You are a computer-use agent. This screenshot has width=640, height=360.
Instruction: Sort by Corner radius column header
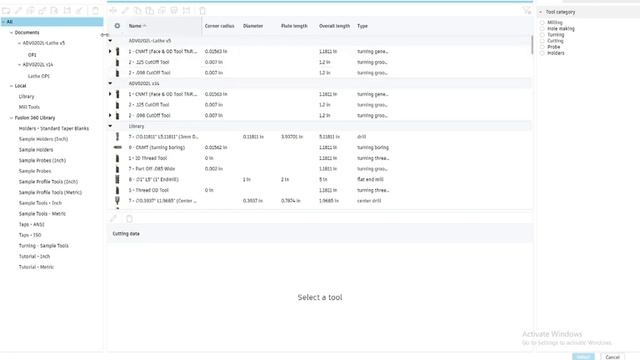coord(219,26)
